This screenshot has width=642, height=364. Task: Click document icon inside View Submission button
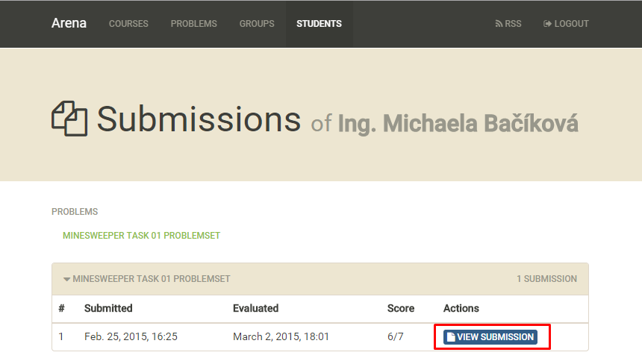click(x=451, y=337)
